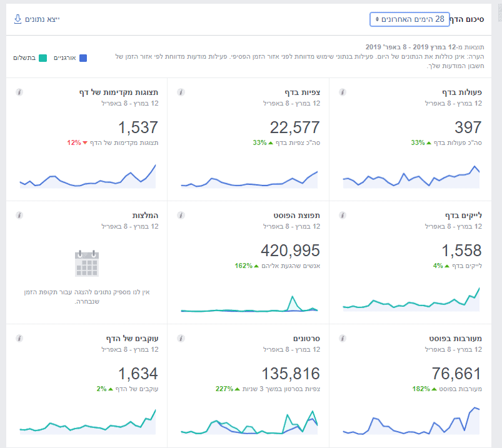Open the תפוצת הפוסט card title
This screenshot has height=448, width=502.
(298, 216)
